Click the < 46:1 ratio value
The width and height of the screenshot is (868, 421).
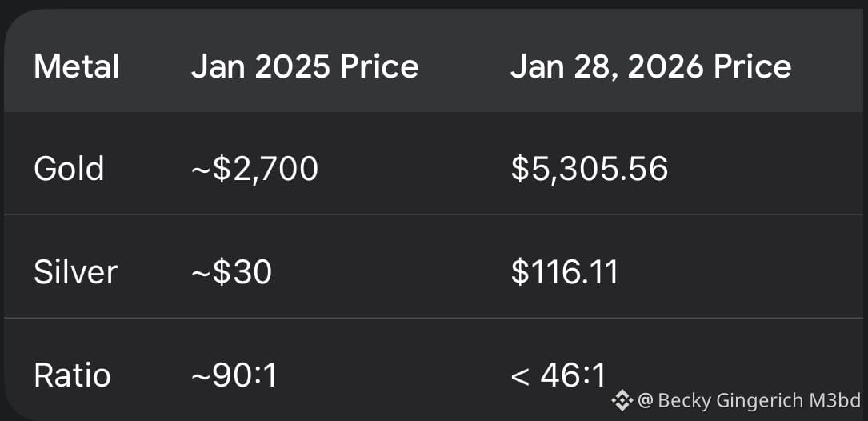point(558,375)
